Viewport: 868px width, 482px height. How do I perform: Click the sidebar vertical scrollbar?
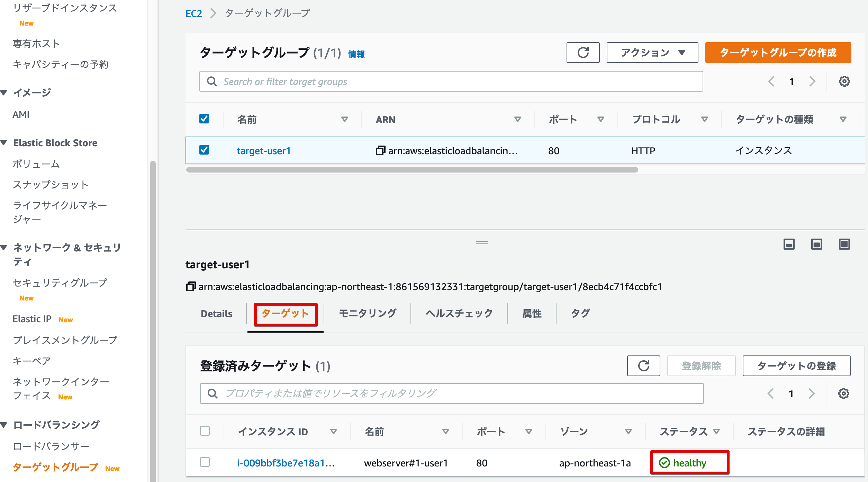coord(153,321)
